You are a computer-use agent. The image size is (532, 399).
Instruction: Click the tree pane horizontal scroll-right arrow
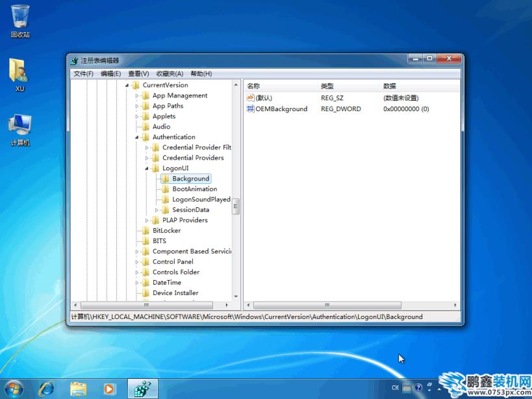227,305
